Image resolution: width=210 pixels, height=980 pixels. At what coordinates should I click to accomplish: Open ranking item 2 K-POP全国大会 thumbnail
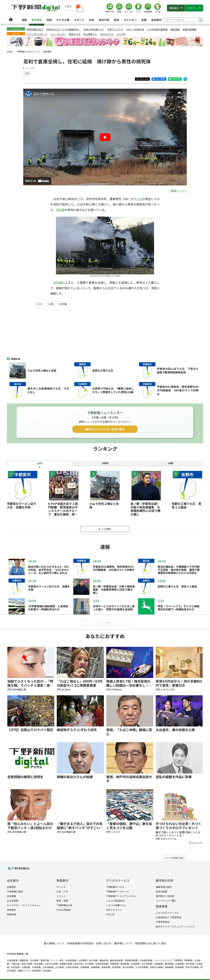click(64, 486)
